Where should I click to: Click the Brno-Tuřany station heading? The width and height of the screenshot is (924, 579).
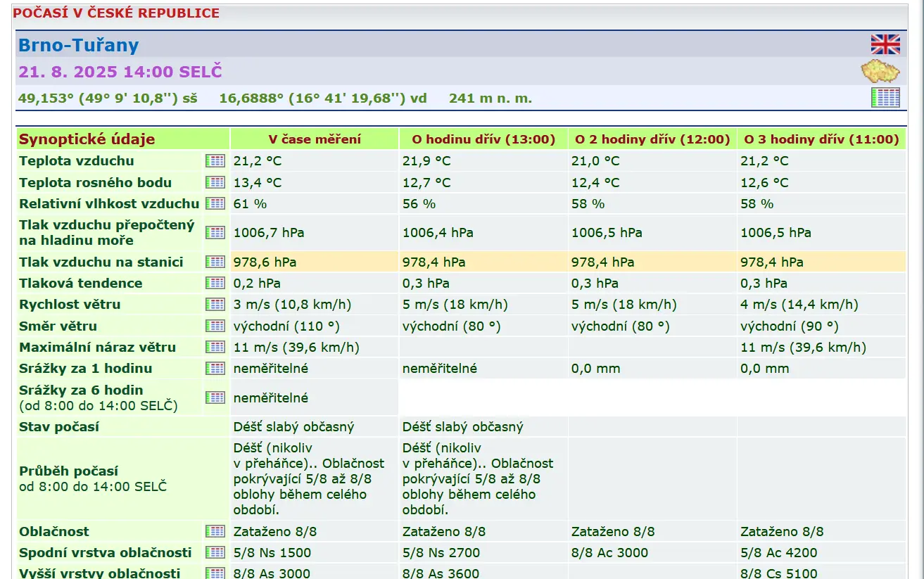point(78,46)
